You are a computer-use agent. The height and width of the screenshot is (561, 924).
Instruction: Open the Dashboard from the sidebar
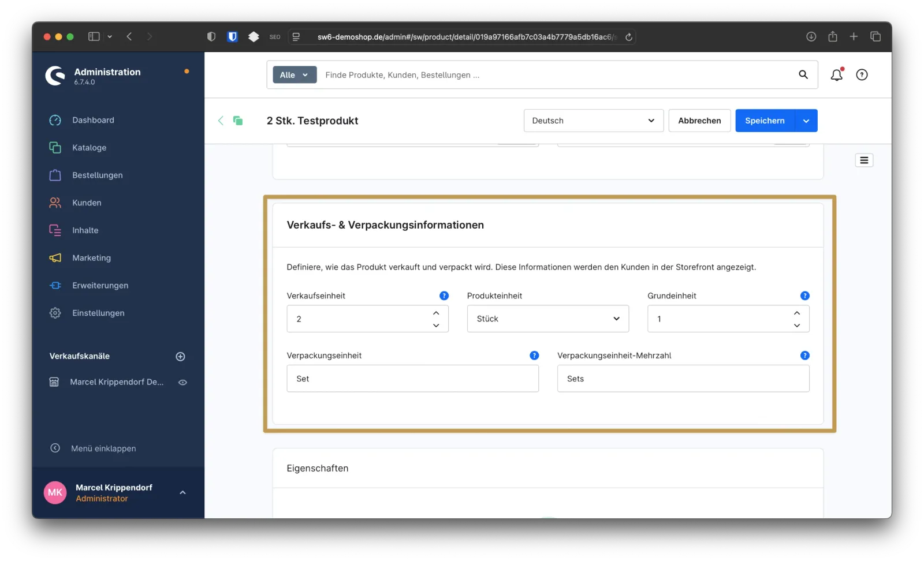(92, 120)
